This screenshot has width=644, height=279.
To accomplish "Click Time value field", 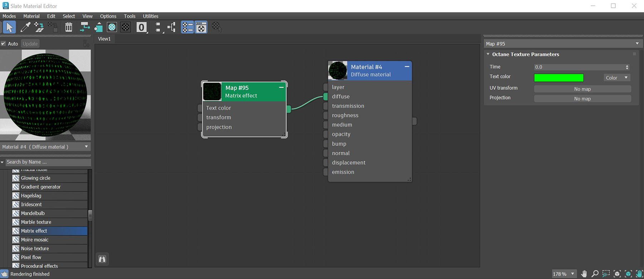I will coord(579,67).
